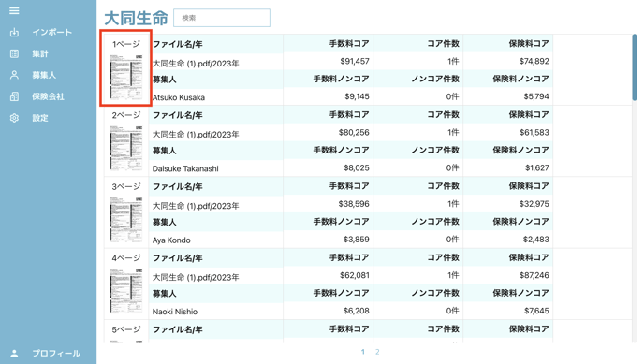Click the 設定 gear icon
Screen dimensions: 644x364
pyautogui.click(x=14, y=118)
